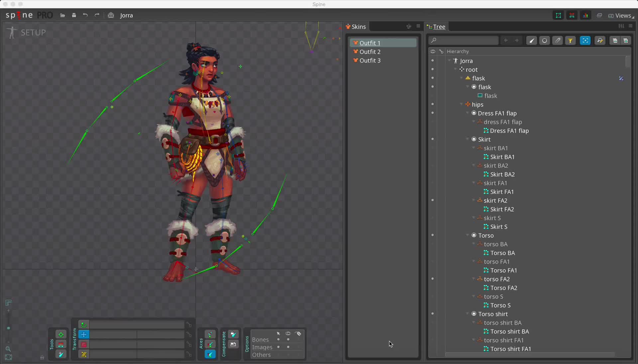Click the tree paperclip attachment filter

[558, 41]
